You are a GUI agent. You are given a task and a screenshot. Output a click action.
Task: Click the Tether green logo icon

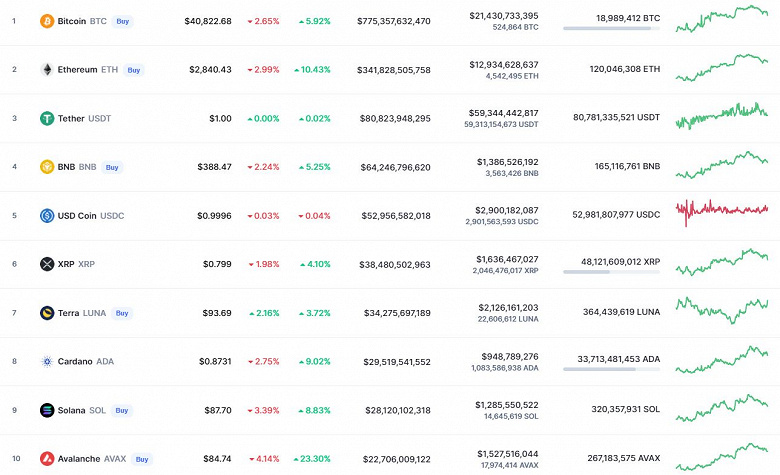46,118
